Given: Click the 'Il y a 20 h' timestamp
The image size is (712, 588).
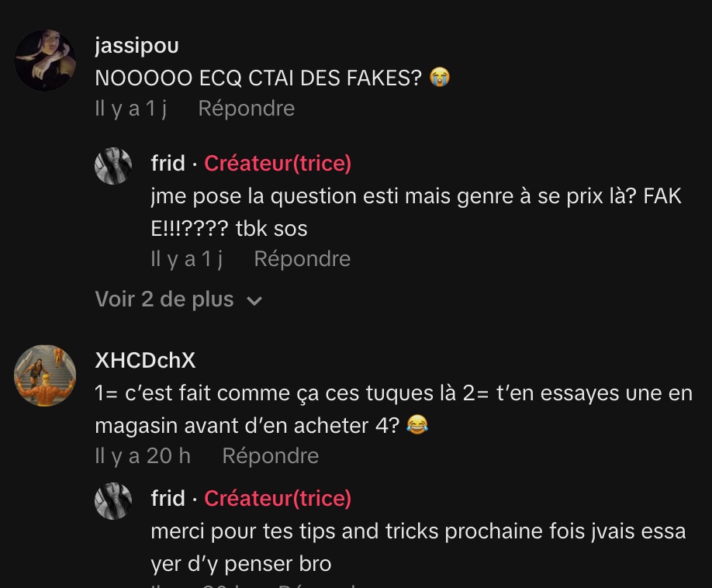Looking at the screenshot, I should [143, 456].
